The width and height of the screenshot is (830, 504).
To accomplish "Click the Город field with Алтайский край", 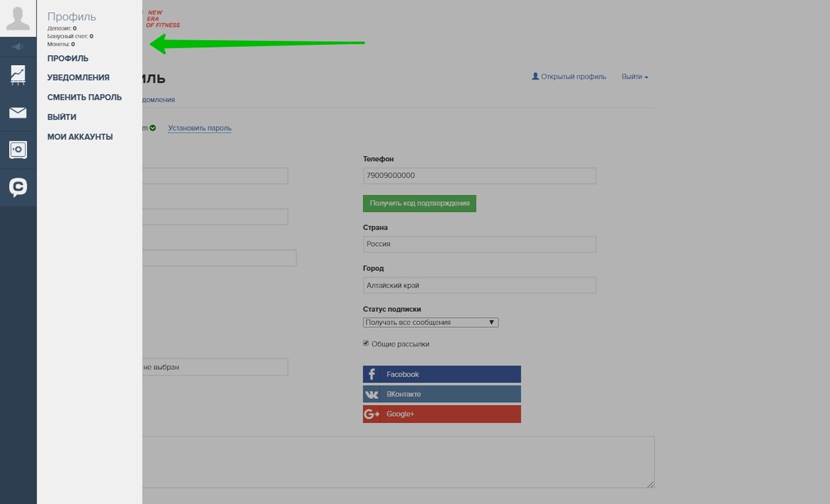I will click(x=479, y=285).
